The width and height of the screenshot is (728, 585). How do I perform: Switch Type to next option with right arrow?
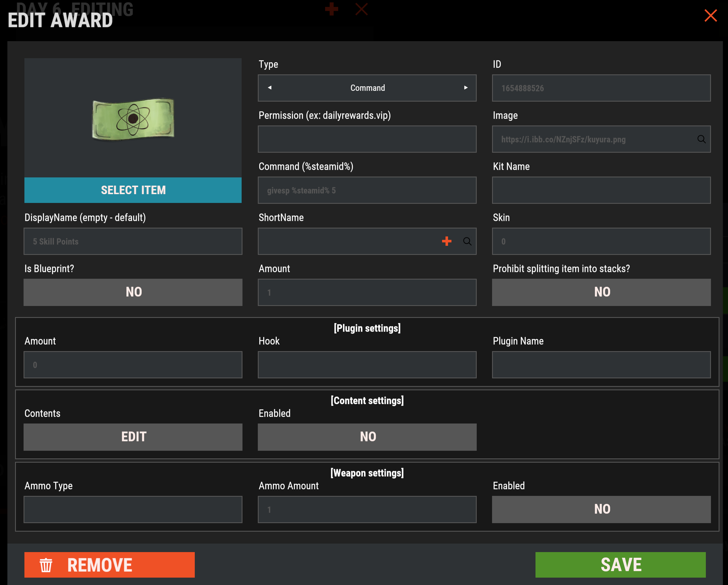pos(466,88)
